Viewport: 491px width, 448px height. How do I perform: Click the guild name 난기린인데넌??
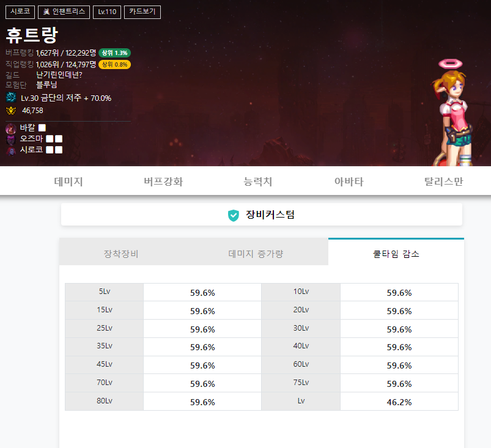tap(59, 75)
